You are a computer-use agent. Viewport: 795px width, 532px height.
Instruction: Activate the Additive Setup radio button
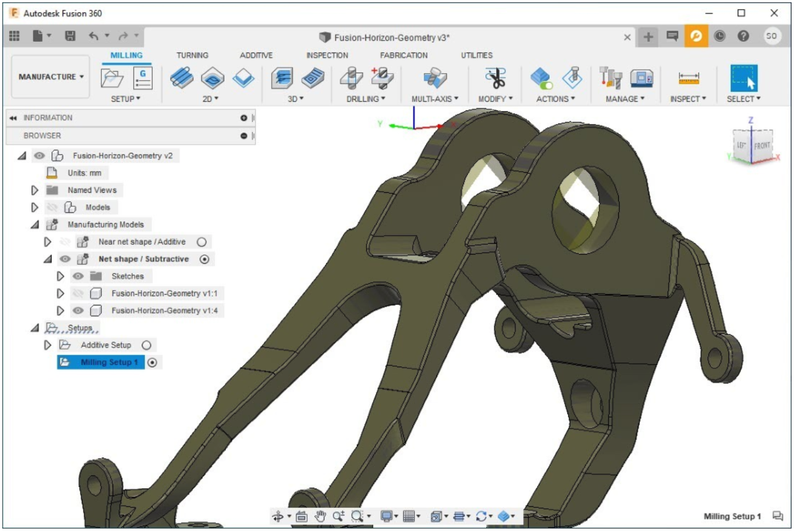point(146,346)
